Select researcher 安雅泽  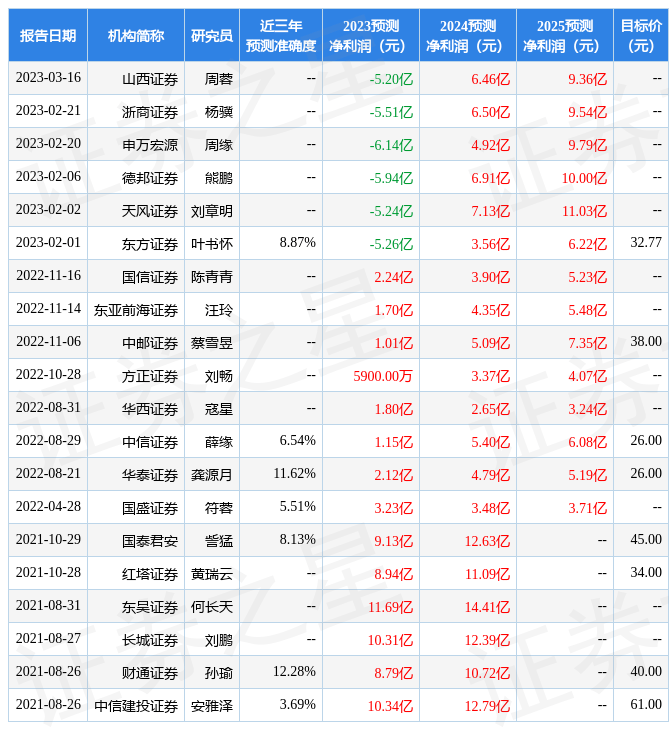(212, 707)
